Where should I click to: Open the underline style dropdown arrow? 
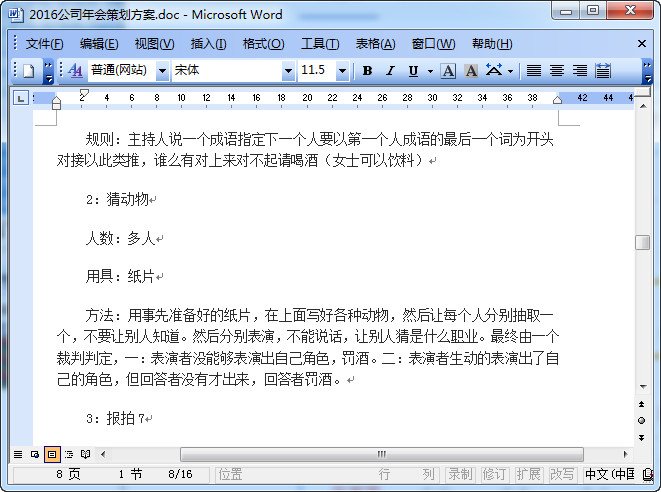430,71
